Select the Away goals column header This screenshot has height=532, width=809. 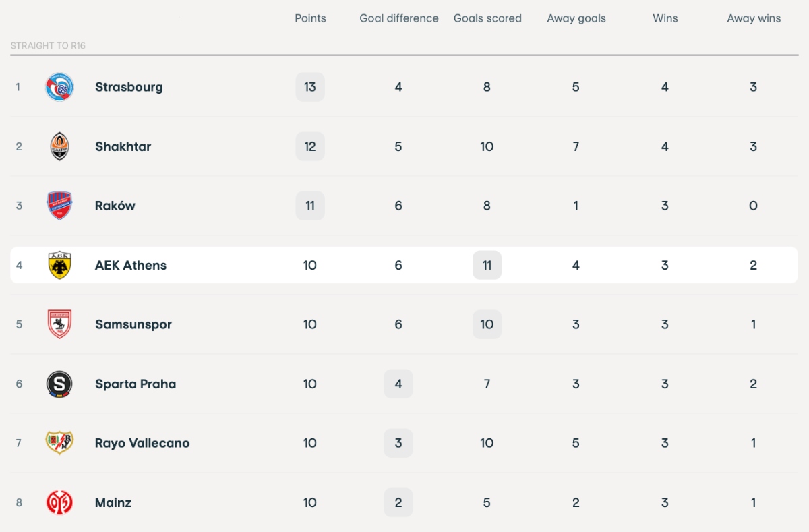pos(576,18)
